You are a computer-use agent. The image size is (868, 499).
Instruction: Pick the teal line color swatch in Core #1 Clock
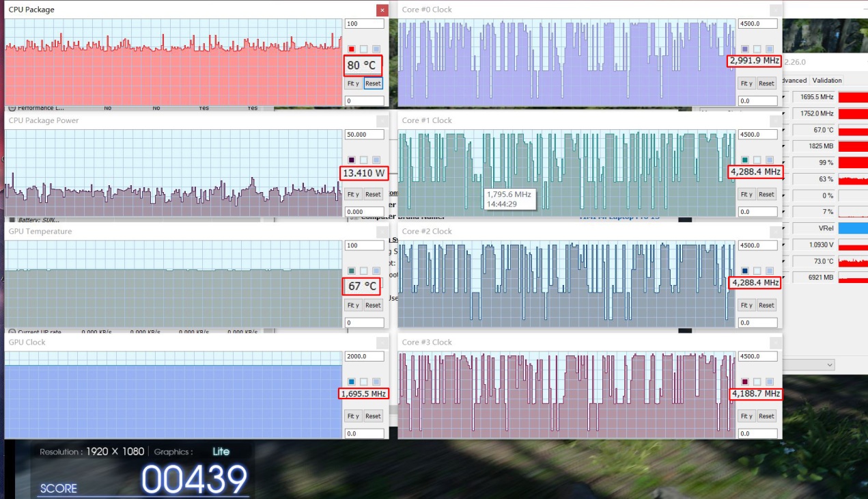point(745,160)
